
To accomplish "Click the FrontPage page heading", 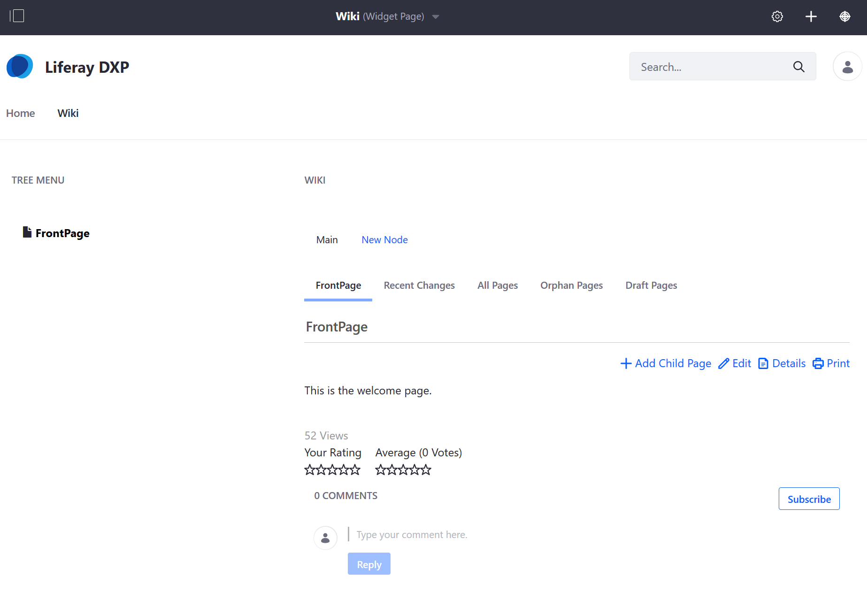I will [x=337, y=327].
